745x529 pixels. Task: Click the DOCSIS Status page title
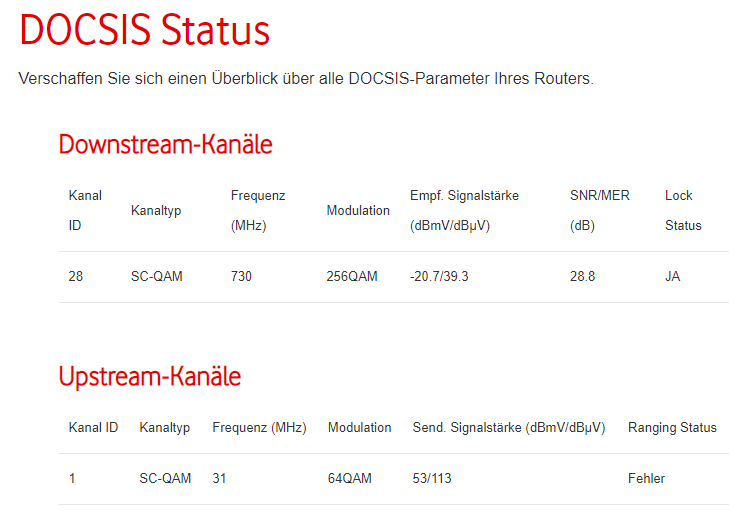click(144, 30)
